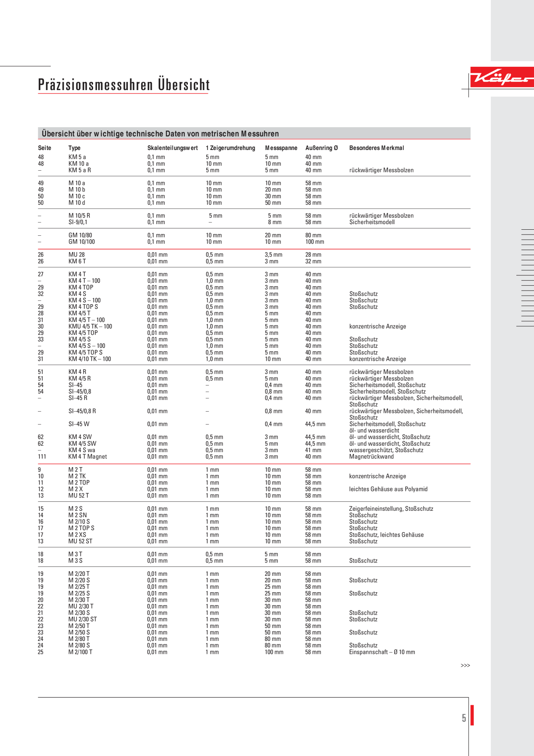Click type KM 5 a R

pos(80,170)
